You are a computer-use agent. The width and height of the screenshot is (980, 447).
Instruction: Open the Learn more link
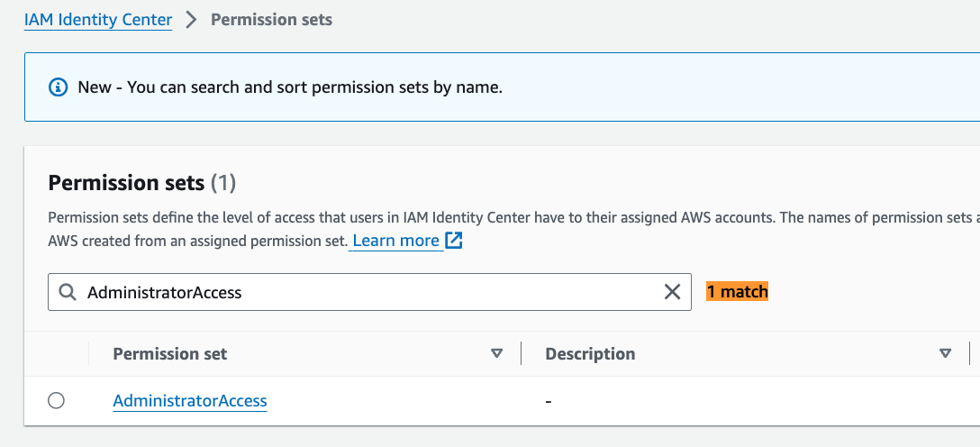[396, 241]
